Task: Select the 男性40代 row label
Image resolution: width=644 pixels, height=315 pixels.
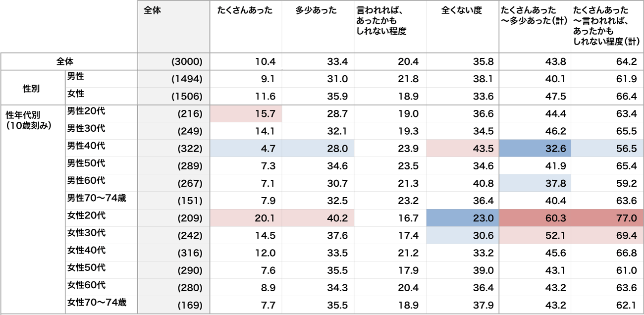Action: click(86, 146)
